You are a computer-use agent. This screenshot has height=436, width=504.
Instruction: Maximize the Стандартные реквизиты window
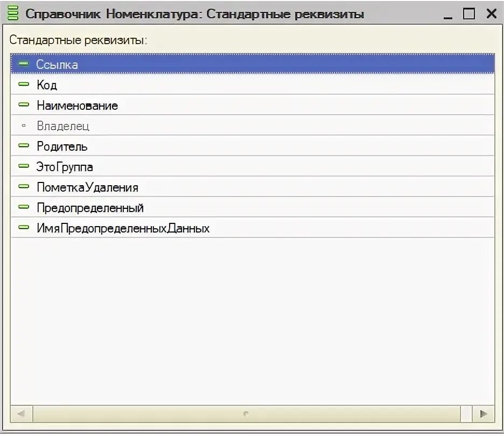(469, 13)
